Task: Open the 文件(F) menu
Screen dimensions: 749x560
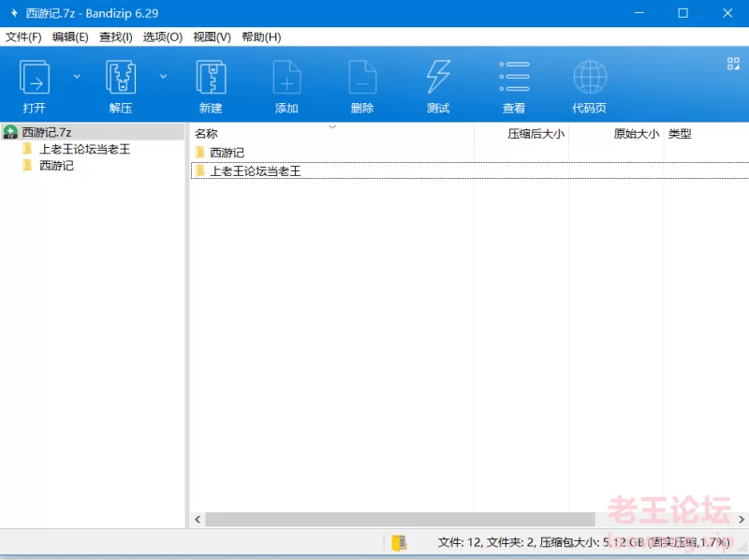Action: coord(23,37)
